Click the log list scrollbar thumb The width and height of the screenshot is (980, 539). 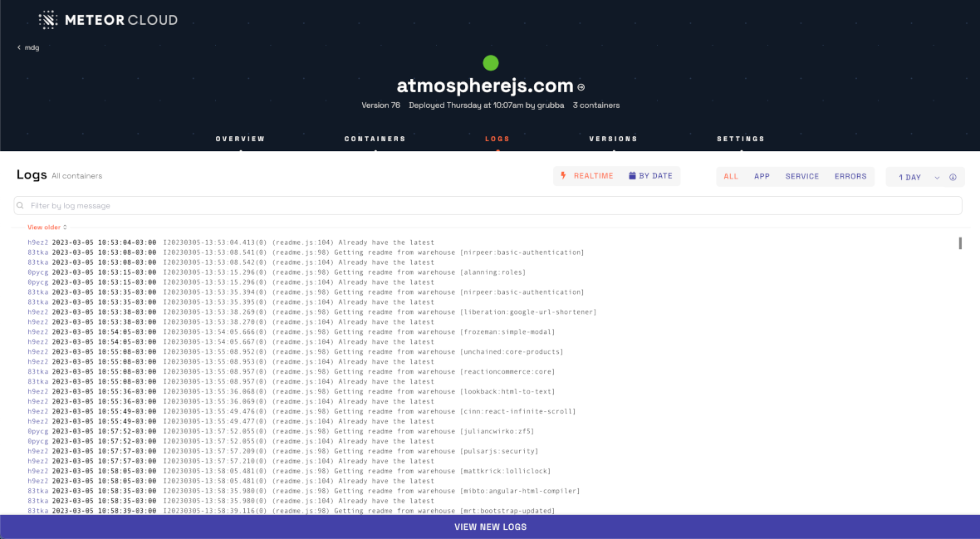pyautogui.click(x=960, y=243)
